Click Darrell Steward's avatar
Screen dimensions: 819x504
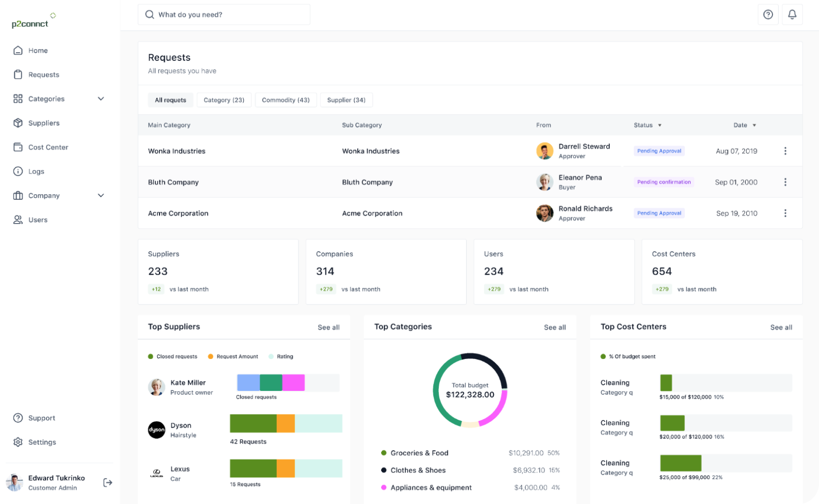tap(545, 151)
